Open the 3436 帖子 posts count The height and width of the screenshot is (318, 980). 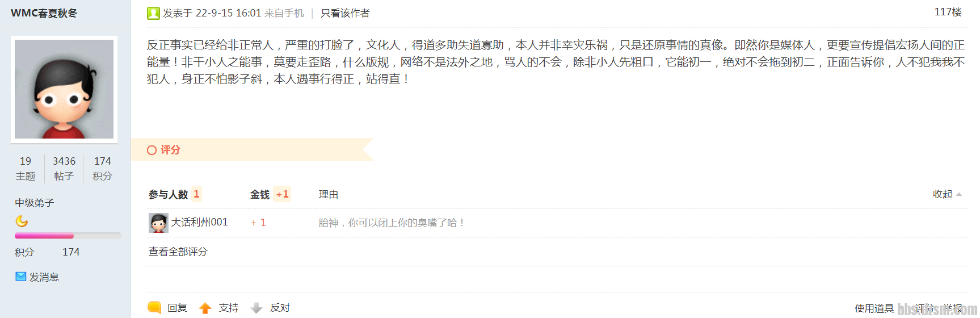click(64, 169)
